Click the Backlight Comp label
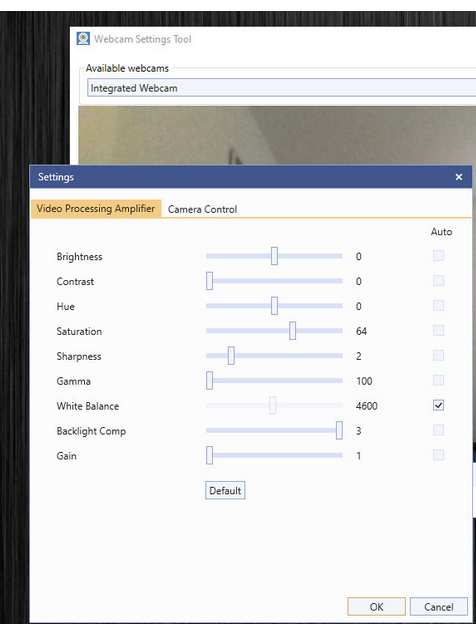 [x=91, y=431]
